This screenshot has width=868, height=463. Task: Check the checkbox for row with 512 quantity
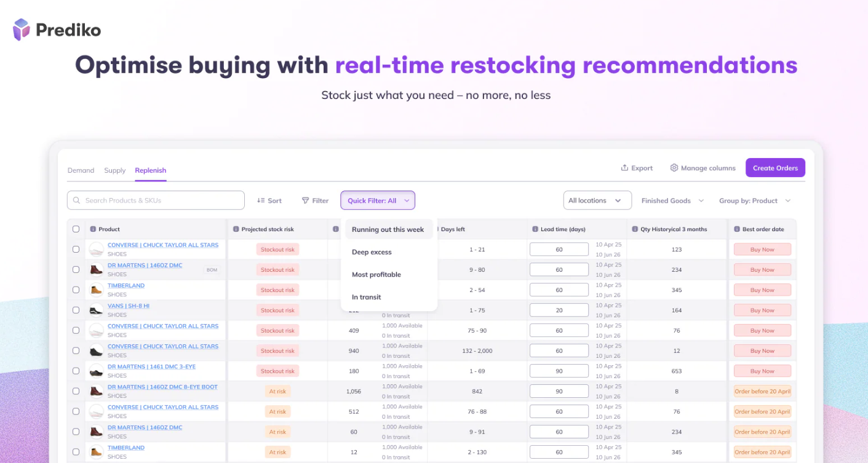pyautogui.click(x=76, y=411)
